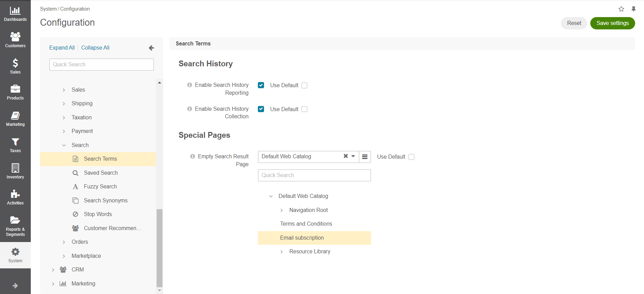Screen dimensions: 644x294
Task: Open the Dashboards menu icon
Action: tap(15, 11)
